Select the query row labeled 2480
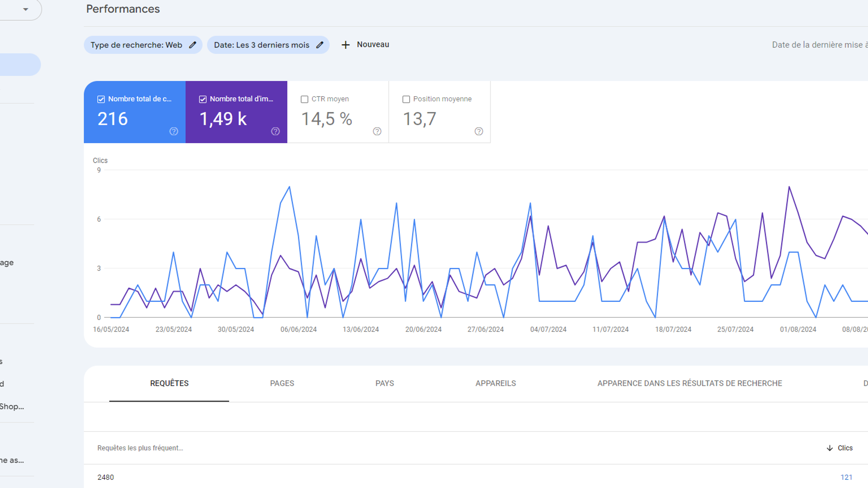 106,477
